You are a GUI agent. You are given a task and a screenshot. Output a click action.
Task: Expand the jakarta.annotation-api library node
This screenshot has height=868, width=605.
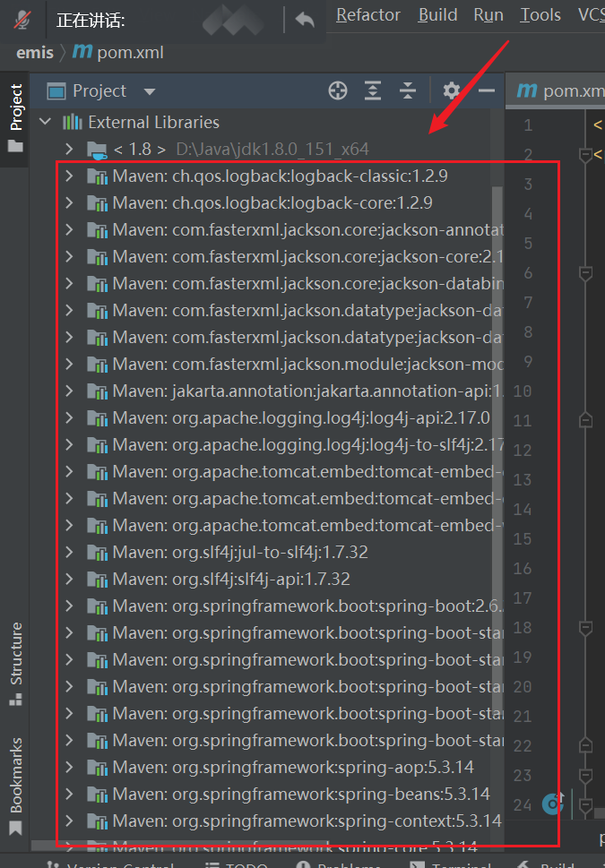[69, 391]
